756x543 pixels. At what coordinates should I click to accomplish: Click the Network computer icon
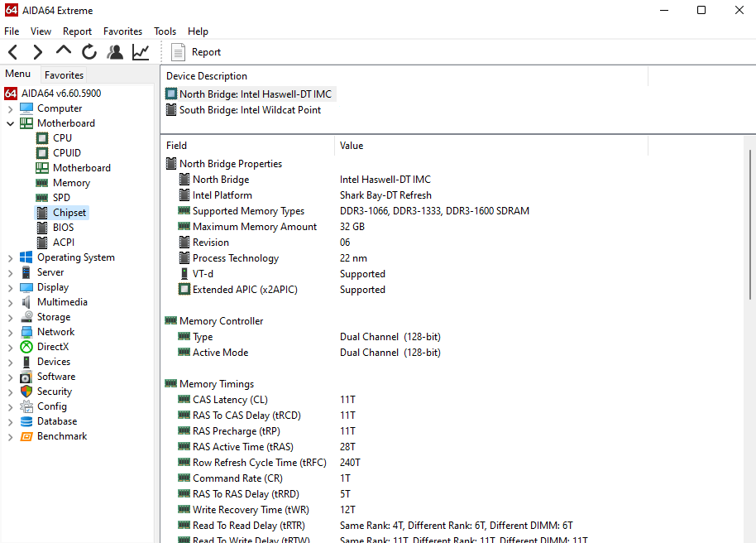[26, 332]
